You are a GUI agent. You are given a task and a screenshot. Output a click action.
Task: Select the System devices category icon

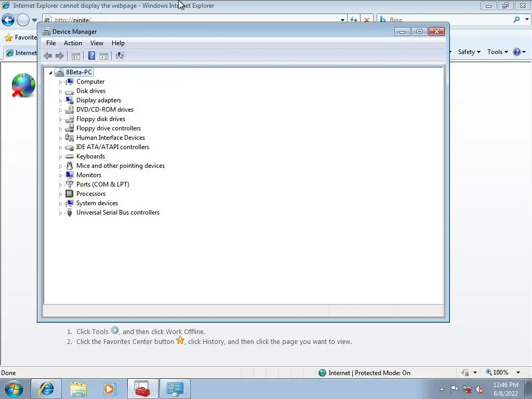pos(69,203)
